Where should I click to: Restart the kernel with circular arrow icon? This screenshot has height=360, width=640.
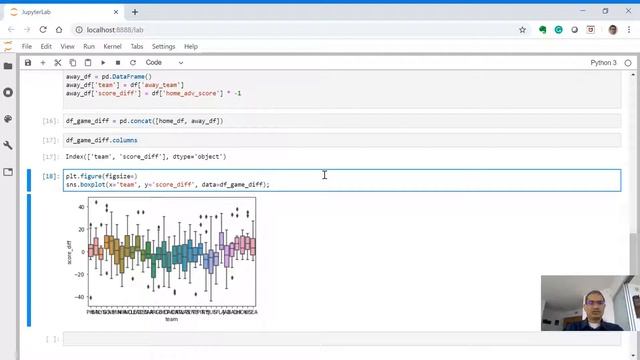pos(133,63)
